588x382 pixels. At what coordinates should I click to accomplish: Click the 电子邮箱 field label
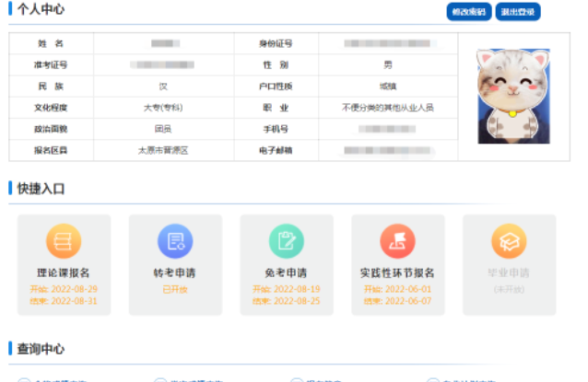tap(276, 151)
